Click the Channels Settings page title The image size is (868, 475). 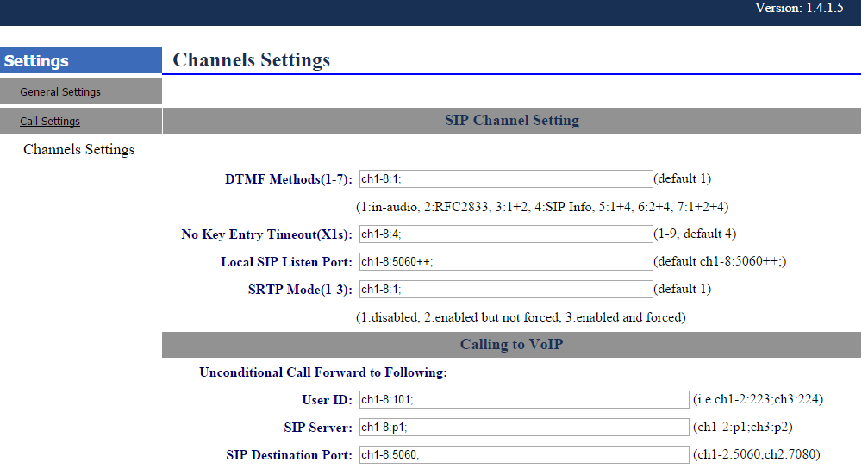[252, 60]
